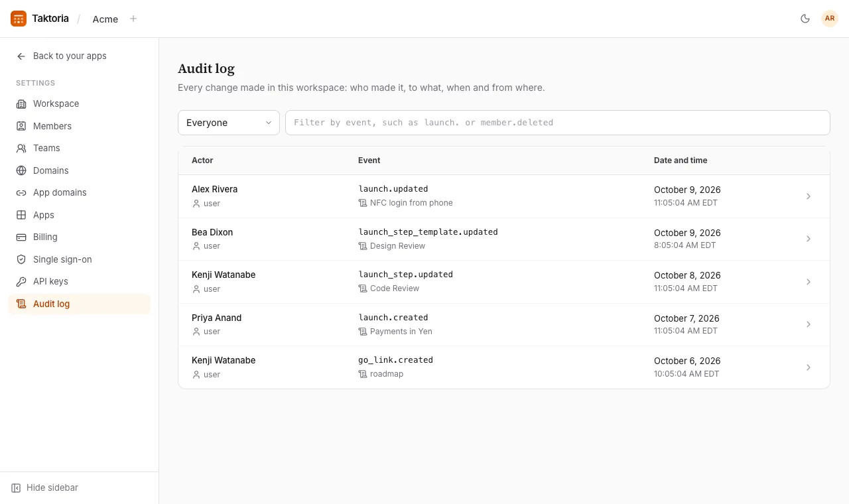Click the NFC login from phone text

coord(411,203)
